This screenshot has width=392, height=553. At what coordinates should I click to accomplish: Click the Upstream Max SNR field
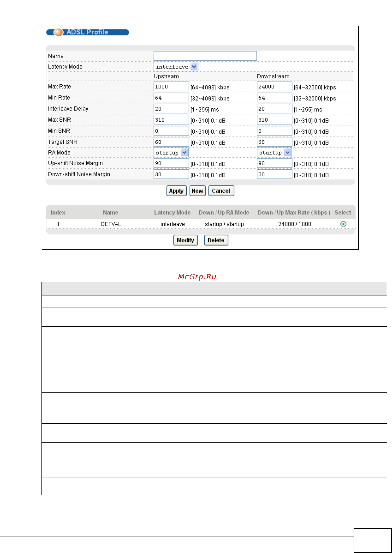(x=171, y=120)
